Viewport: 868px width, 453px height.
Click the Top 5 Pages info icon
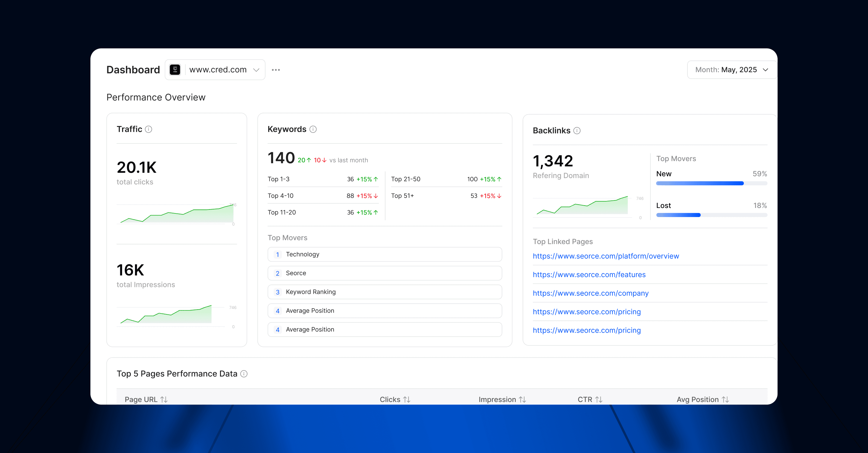tap(244, 374)
